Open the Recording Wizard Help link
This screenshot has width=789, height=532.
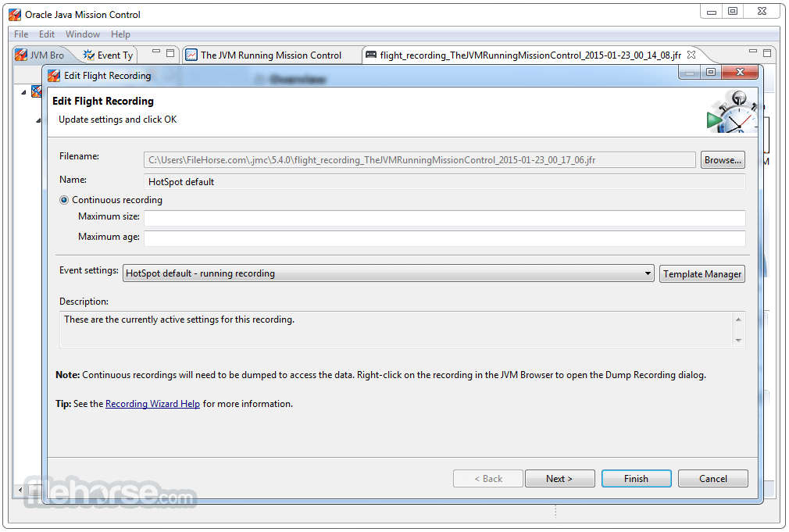[x=152, y=404]
